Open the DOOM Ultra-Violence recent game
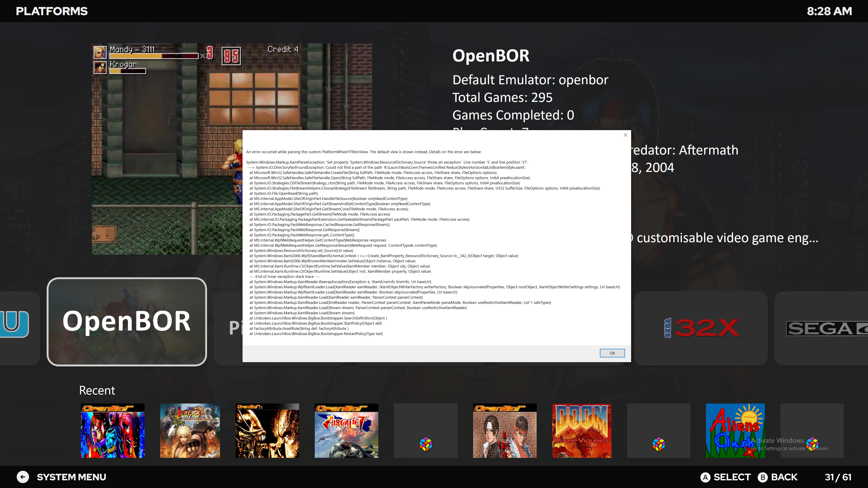The width and height of the screenshot is (868, 488). tap(582, 431)
